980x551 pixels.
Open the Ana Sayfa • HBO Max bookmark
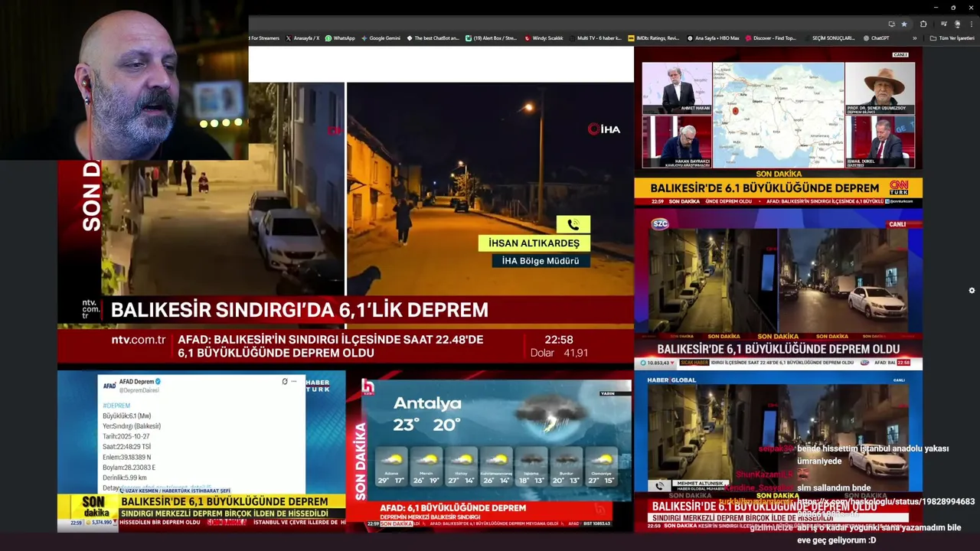713,37
